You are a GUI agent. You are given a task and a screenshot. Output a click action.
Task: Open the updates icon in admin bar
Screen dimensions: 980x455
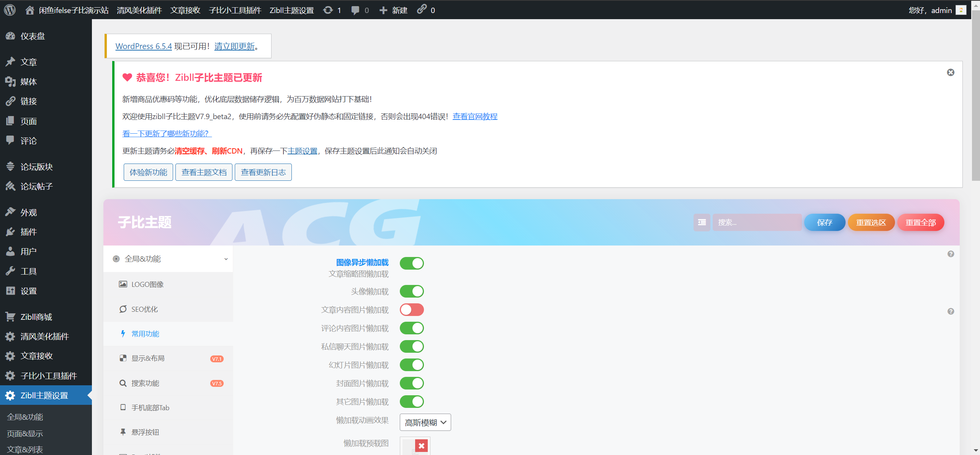click(x=328, y=10)
